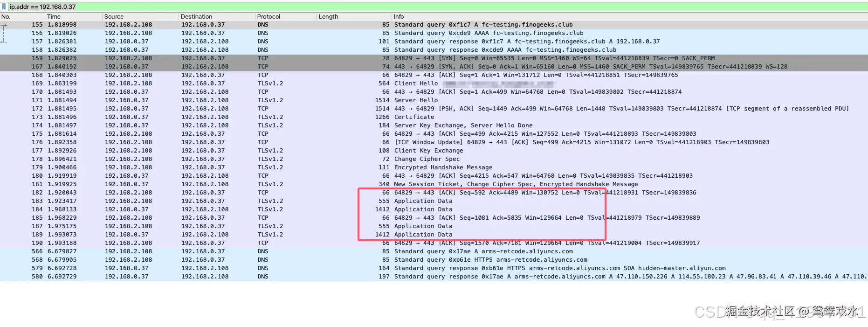The width and height of the screenshot is (868, 327).
Task: Select packet 187 Application Data row
Action: point(434,226)
